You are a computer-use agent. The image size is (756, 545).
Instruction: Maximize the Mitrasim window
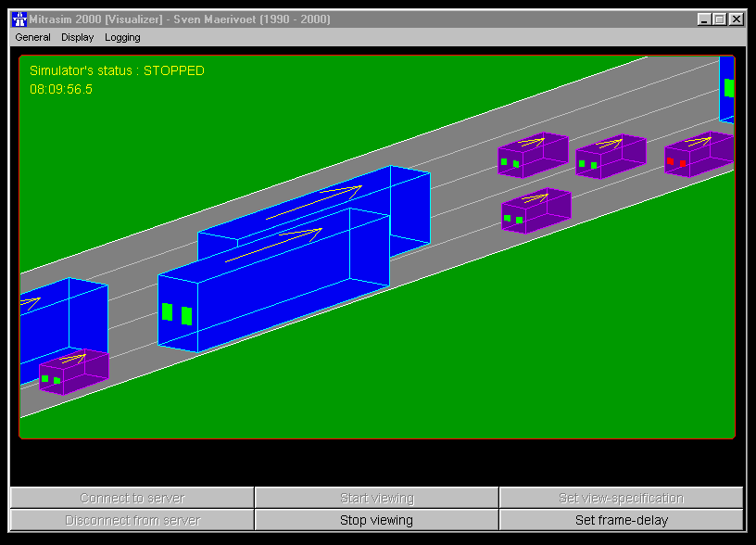719,19
